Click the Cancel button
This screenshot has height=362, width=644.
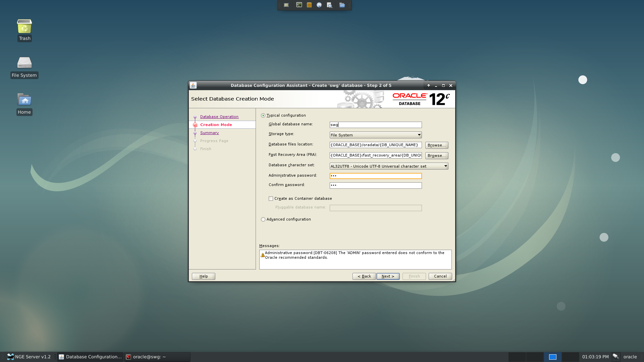pyautogui.click(x=440, y=276)
